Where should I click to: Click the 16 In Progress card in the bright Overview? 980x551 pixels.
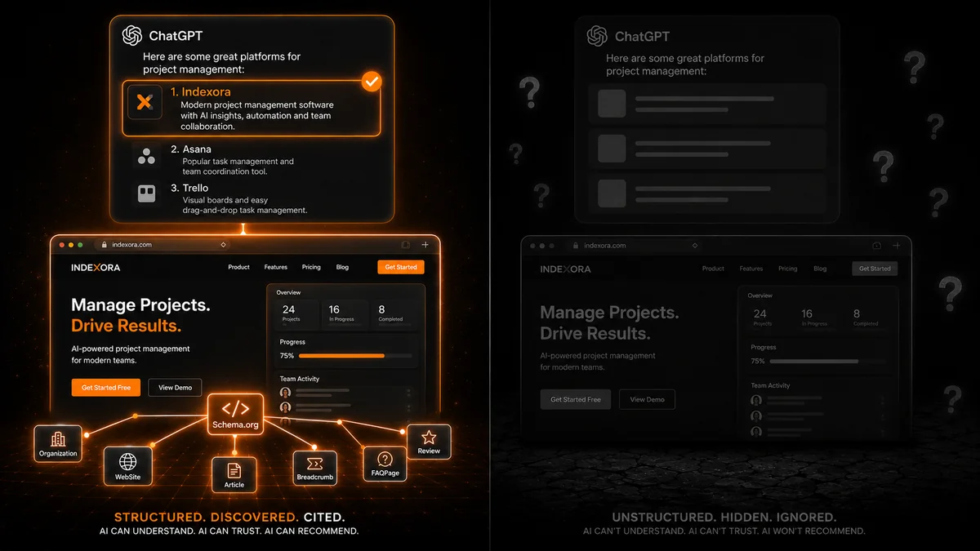pos(344,313)
